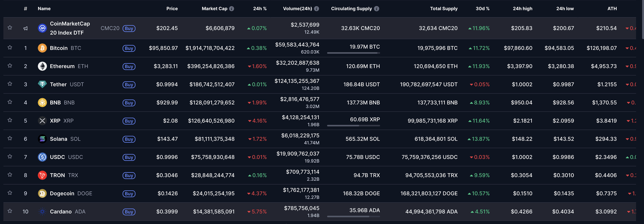The width and height of the screenshot is (644, 224).
Task: Open the CoinMarketCap 20 Index DTF link
Action: point(70,28)
